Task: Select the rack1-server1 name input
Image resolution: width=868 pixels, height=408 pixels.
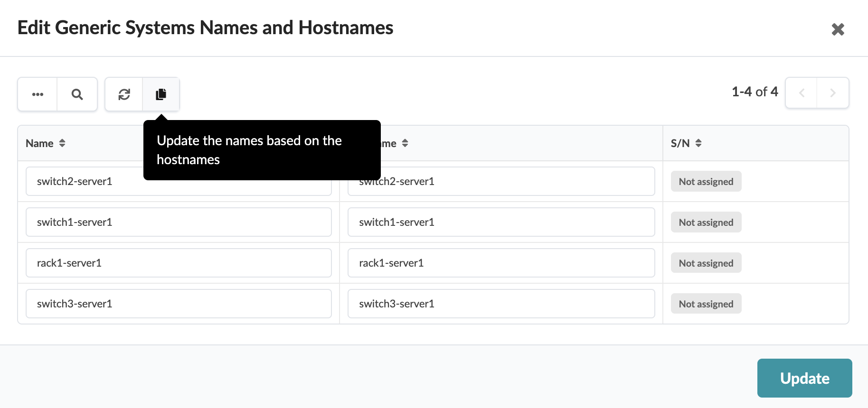Action: click(x=178, y=263)
